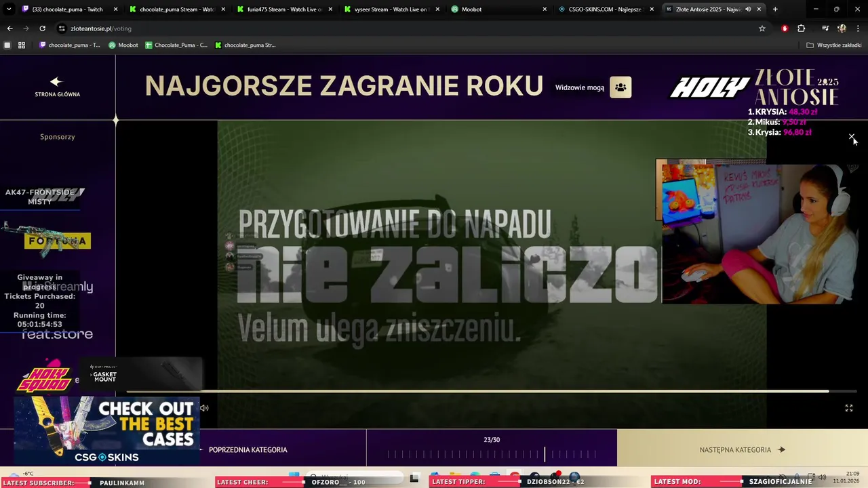The width and height of the screenshot is (868, 488).
Task: Click the HOLY logo in header
Action: 710,87
